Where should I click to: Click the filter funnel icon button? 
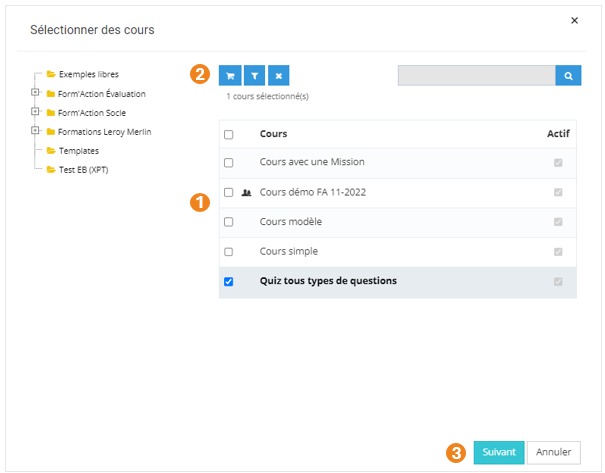pyautogui.click(x=255, y=75)
